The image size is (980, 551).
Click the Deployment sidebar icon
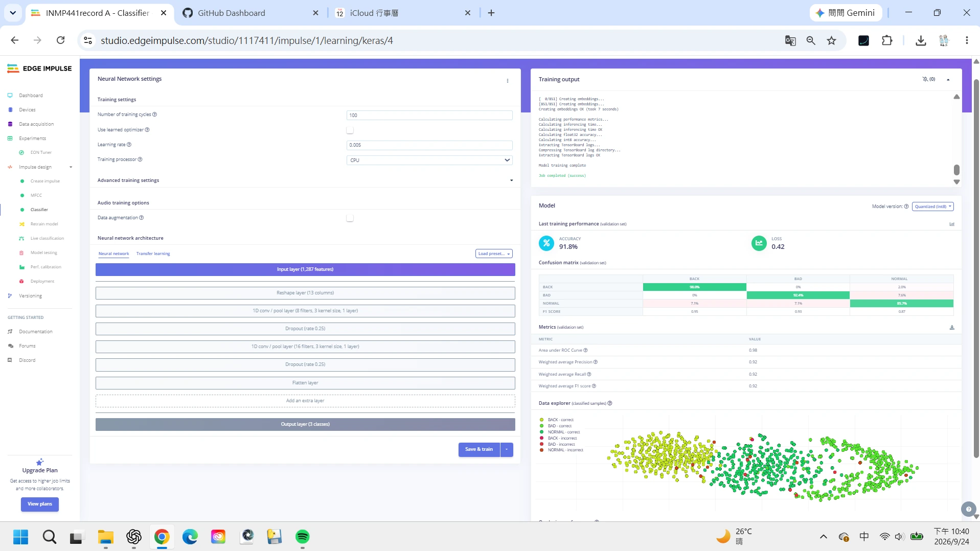[x=21, y=282]
